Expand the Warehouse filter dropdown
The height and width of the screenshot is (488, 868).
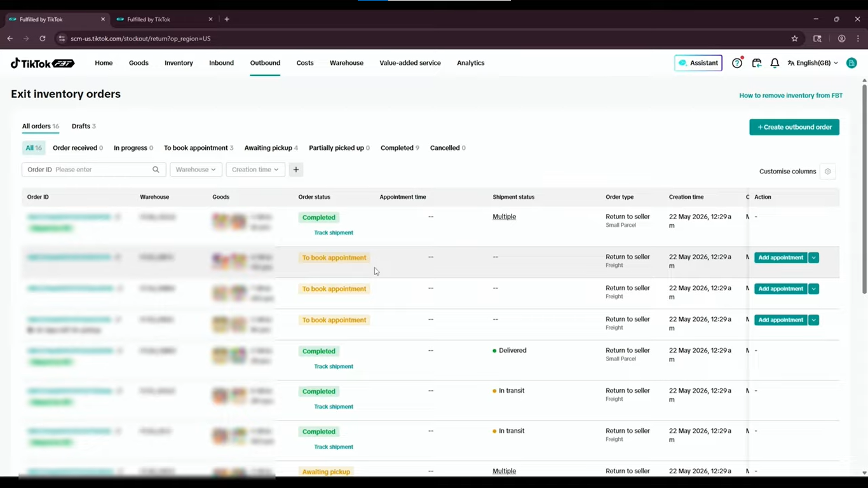click(x=196, y=170)
